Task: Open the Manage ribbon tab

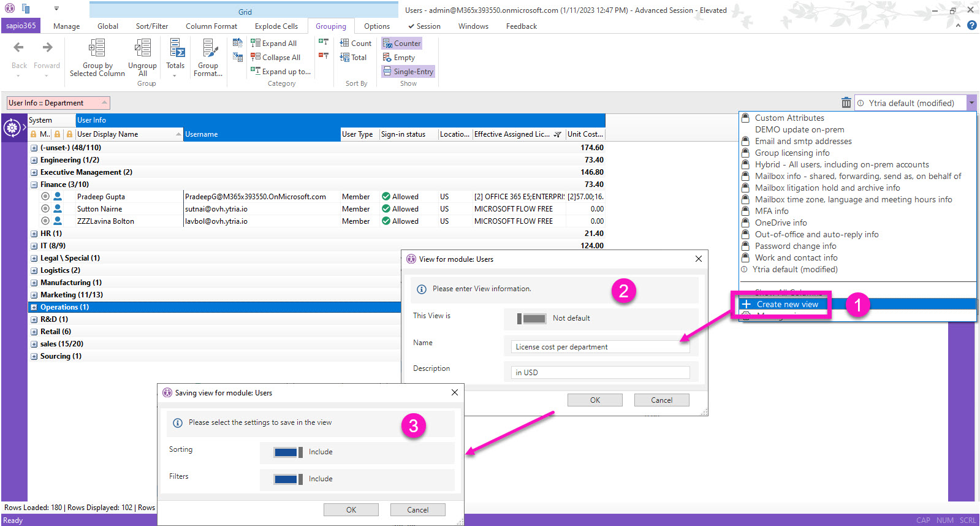Action: tap(66, 26)
